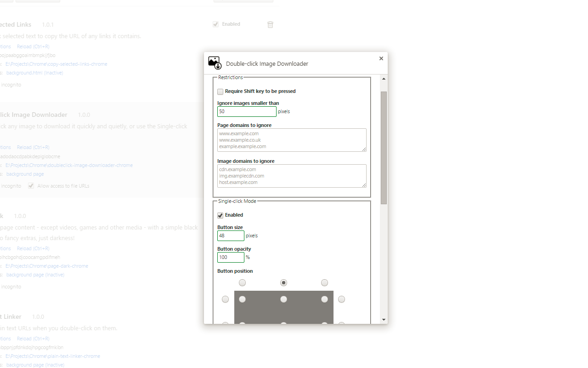This screenshot has height=368, width=588.
Task: Open the page-dark-chrome folder path link
Action: pos(47,266)
